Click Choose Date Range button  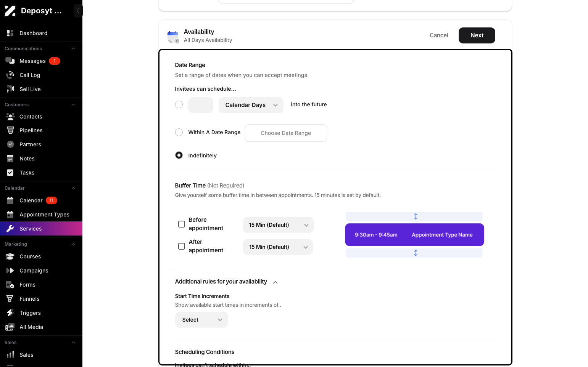pos(286,133)
